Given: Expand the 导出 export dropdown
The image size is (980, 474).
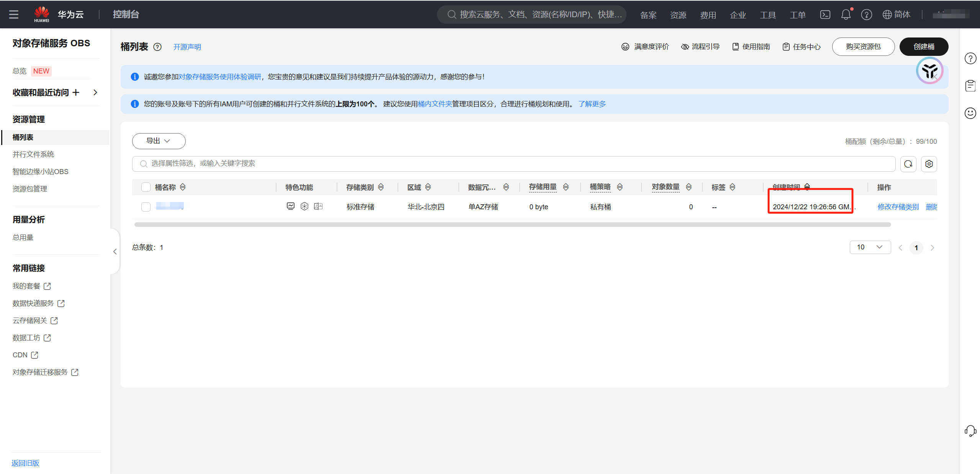Looking at the screenshot, I should click(x=159, y=141).
